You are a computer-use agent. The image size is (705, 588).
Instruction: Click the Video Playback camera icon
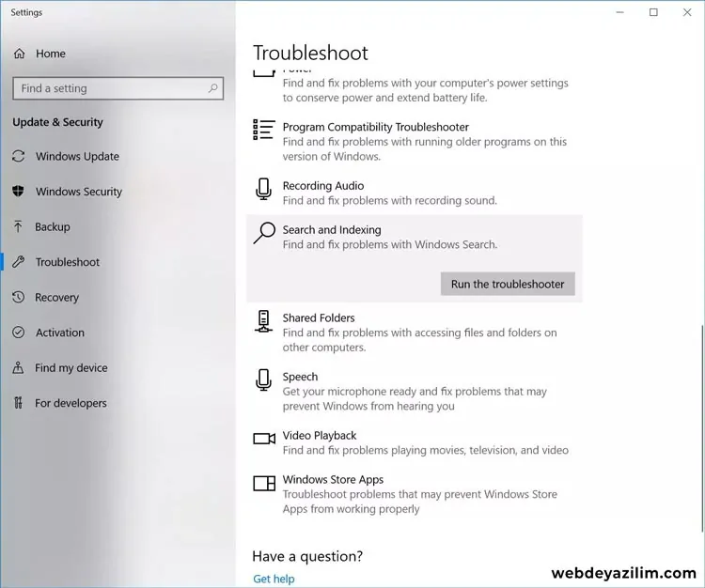[264, 439]
